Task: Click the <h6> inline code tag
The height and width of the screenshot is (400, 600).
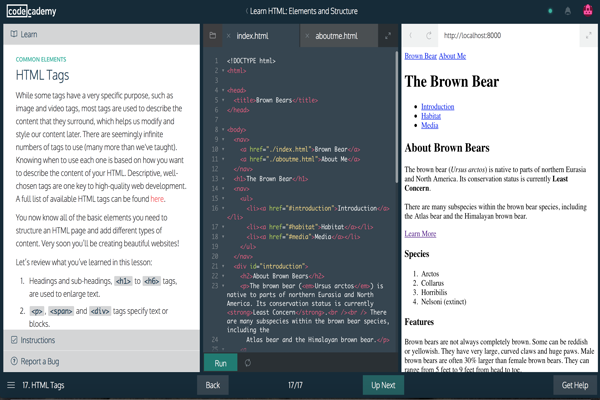Action: coord(152,281)
